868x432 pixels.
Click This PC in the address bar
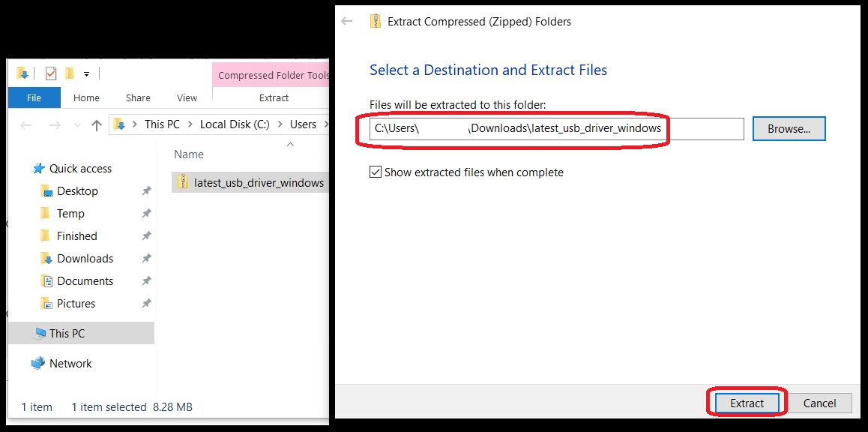click(x=162, y=124)
